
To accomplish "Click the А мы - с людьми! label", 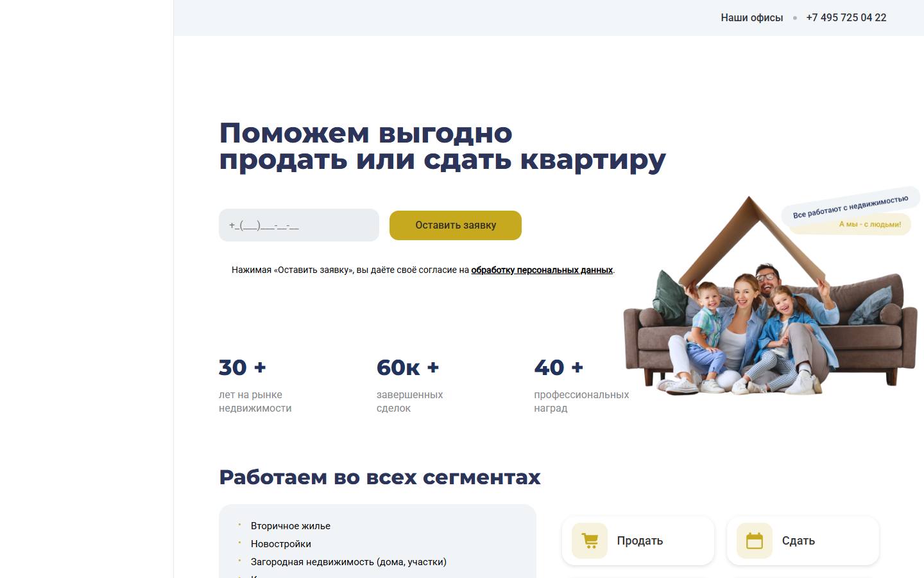I will (x=870, y=224).
